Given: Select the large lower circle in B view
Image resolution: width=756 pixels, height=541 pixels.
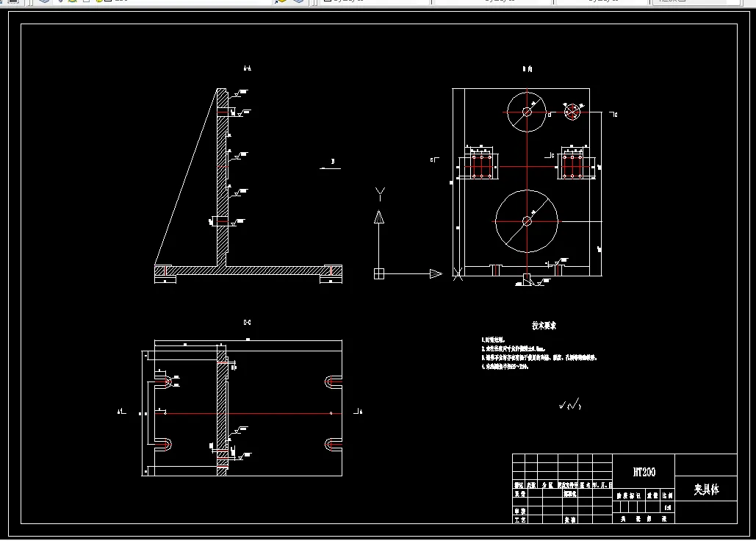Looking at the screenshot, I should [527, 221].
